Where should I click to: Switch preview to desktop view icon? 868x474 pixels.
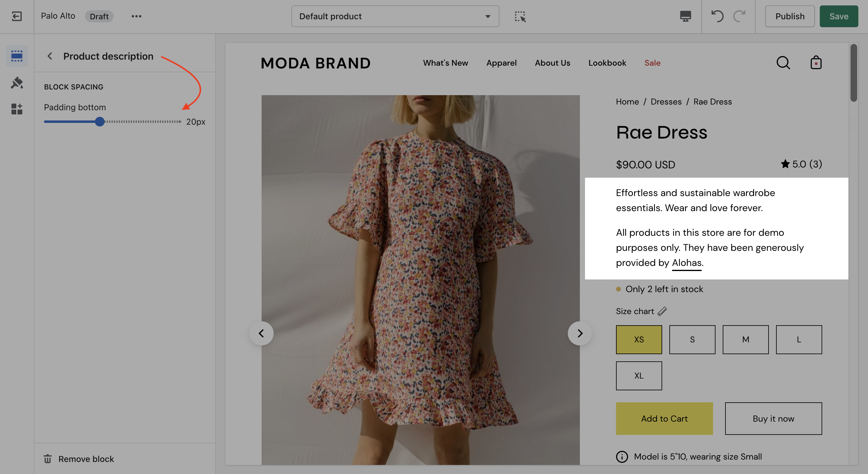[685, 16]
